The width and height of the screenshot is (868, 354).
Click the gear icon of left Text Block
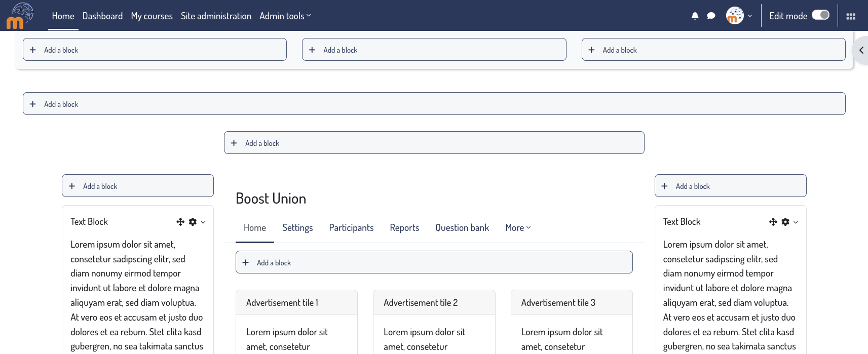pyautogui.click(x=193, y=222)
